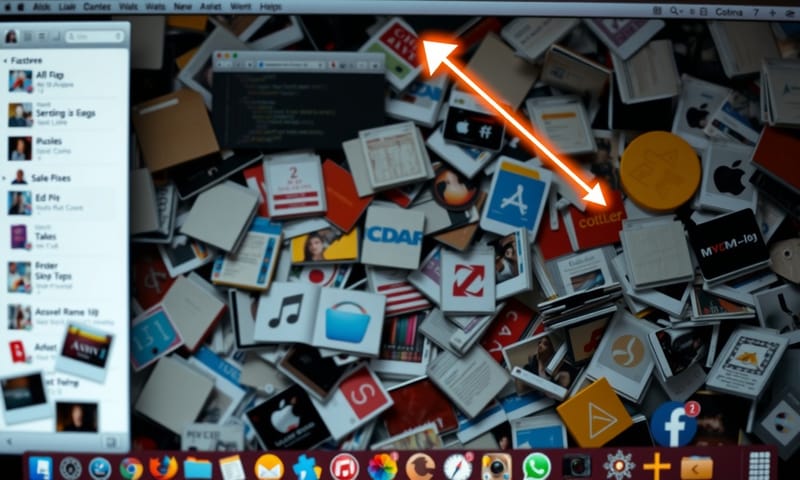
Task: Launch the red Music app in the dock
Action: click(x=344, y=467)
